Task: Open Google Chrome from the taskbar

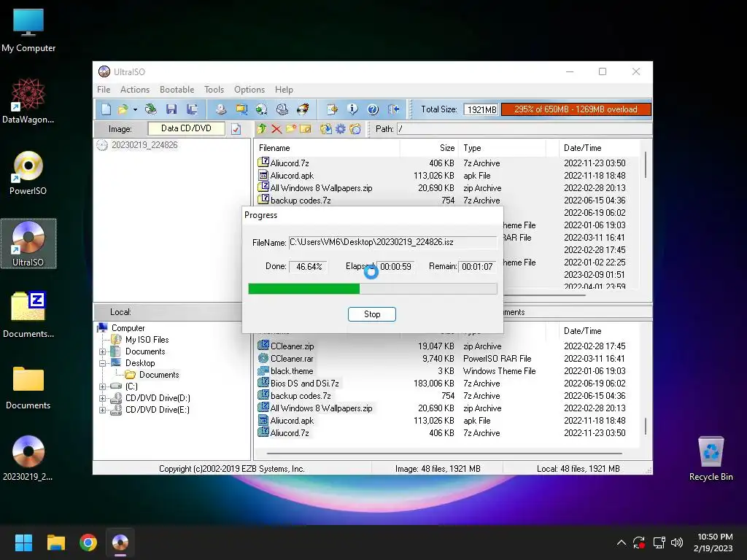Action: click(88, 542)
